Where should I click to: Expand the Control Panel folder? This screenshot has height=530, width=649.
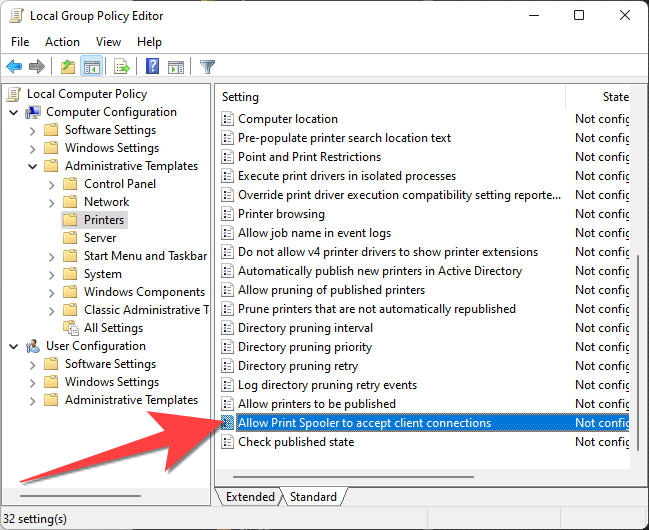click(x=51, y=184)
